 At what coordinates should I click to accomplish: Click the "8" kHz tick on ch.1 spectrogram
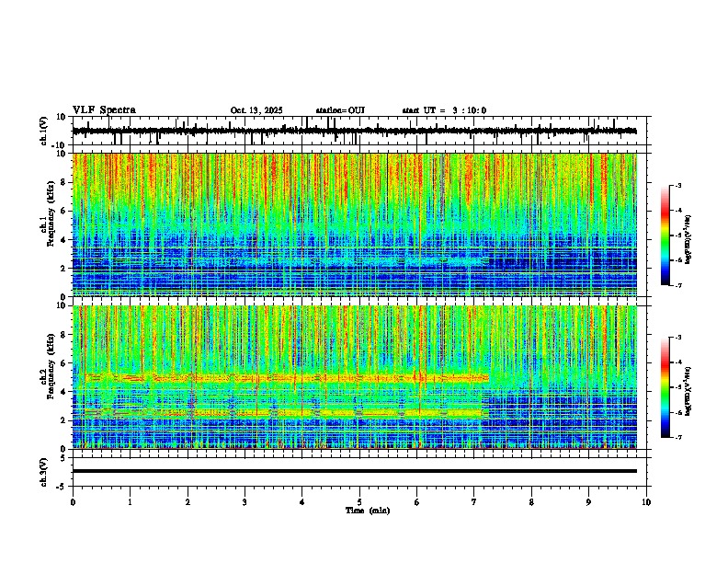63,182
